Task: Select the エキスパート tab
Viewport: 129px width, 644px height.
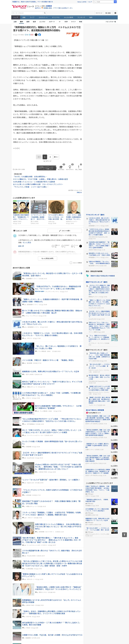Action: (x=43, y=17)
